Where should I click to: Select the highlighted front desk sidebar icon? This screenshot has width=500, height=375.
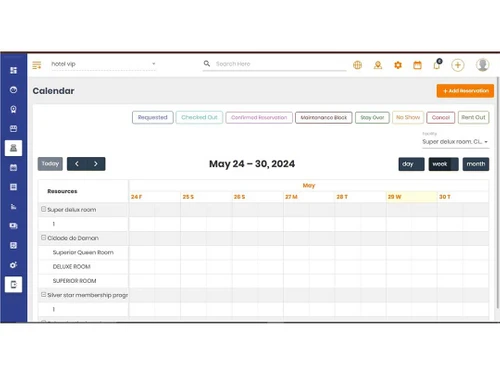[x=13, y=148]
